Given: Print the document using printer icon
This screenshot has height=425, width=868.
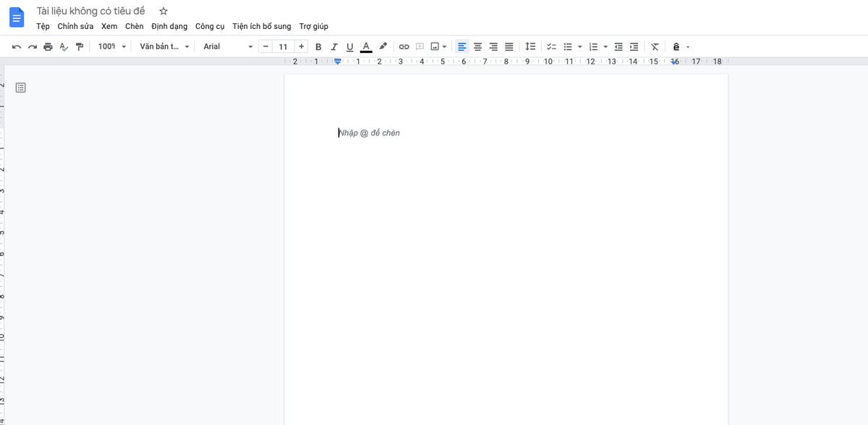Looking at the screenshot, I should pos(48,46).
